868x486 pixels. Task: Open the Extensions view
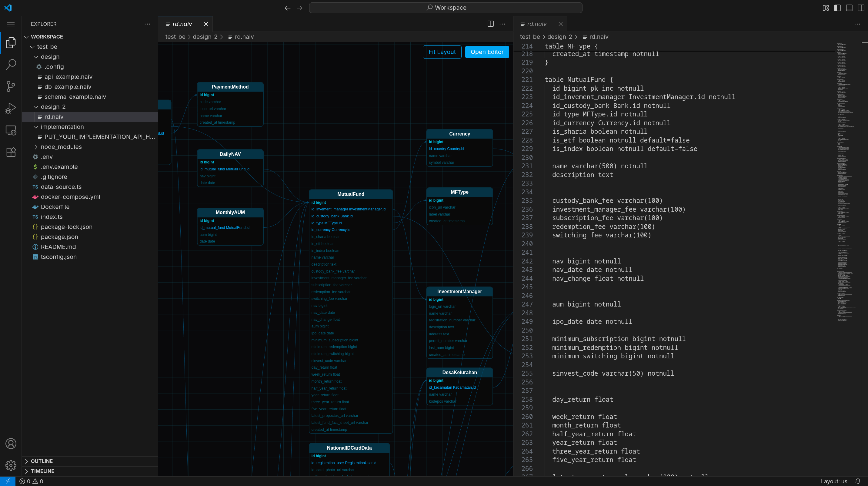click(x=10, y=152)
